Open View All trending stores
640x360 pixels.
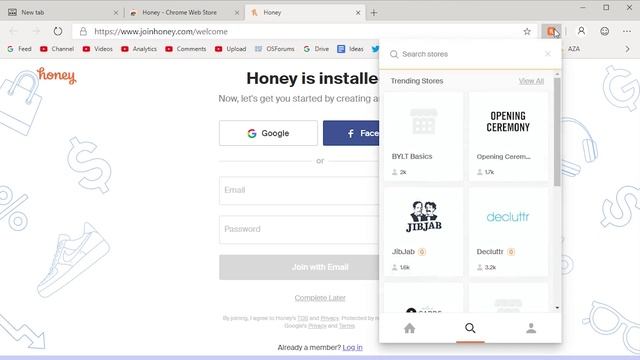click(531, 81)
